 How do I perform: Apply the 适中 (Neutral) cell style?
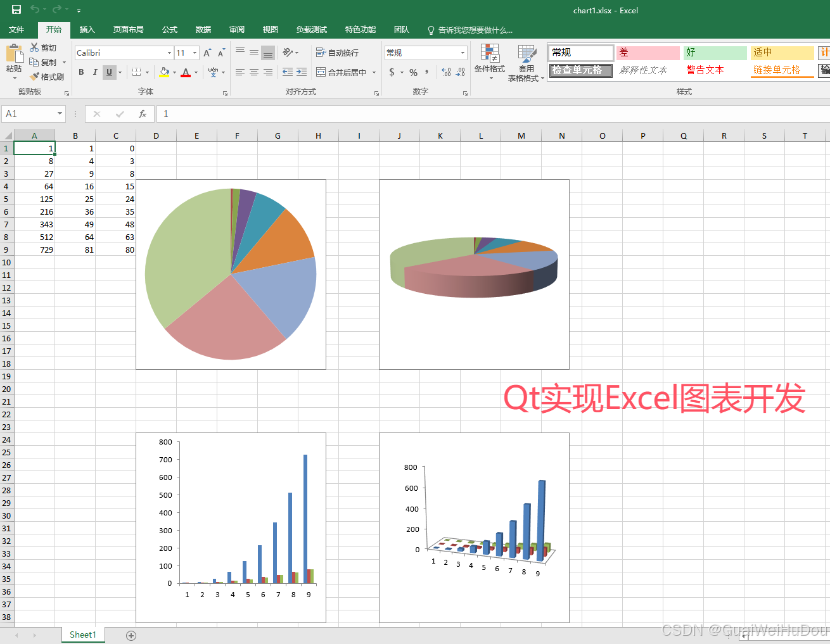782,53
